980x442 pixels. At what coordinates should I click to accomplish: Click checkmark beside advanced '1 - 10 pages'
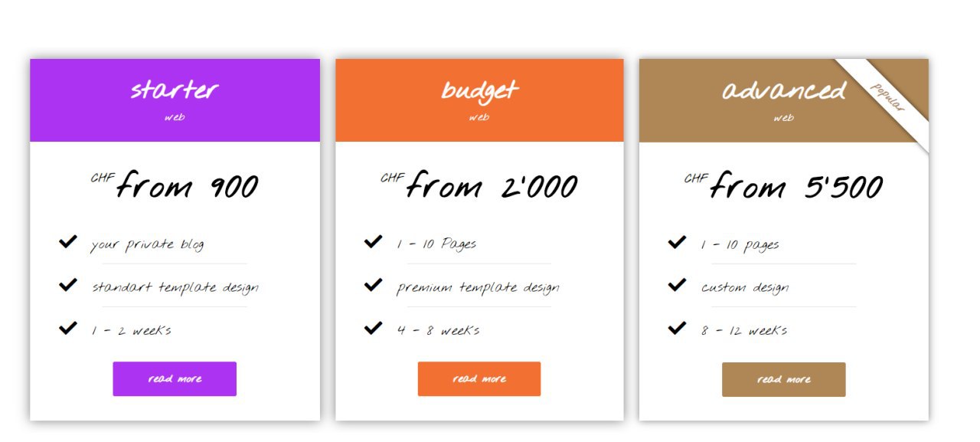click(x=677, y=242)
